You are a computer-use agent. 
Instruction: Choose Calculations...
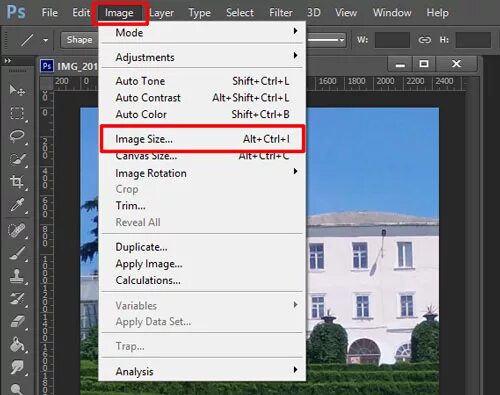(x=202, y=280)
